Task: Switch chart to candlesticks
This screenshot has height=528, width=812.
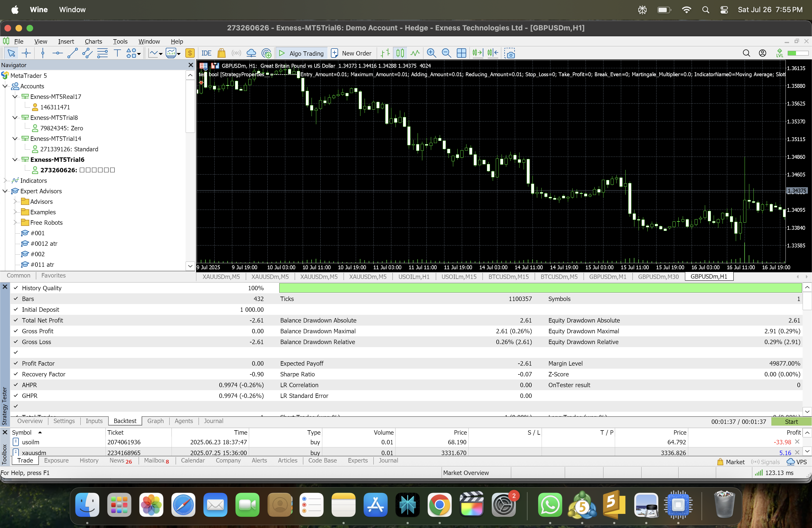Action: [400, 53]
